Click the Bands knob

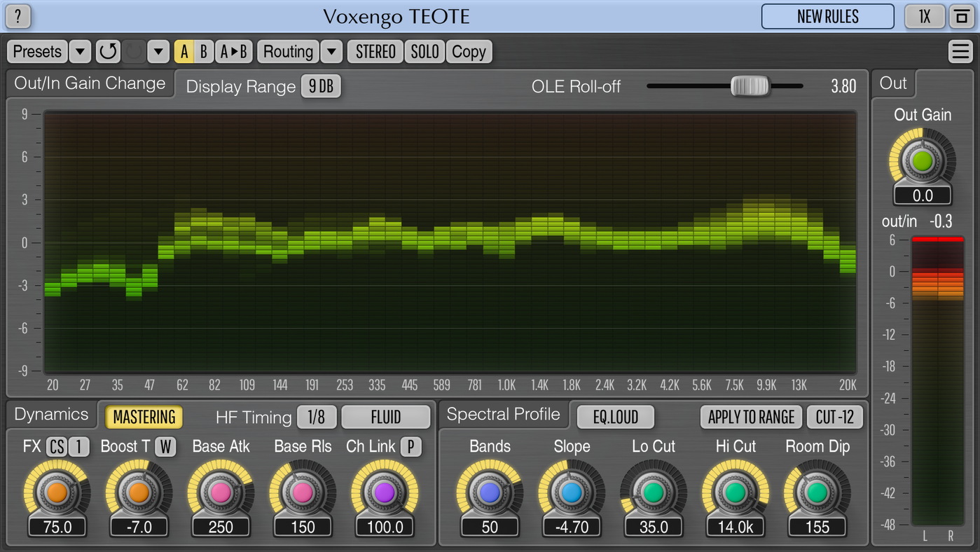pyautogui.click(x=490, y=492)
